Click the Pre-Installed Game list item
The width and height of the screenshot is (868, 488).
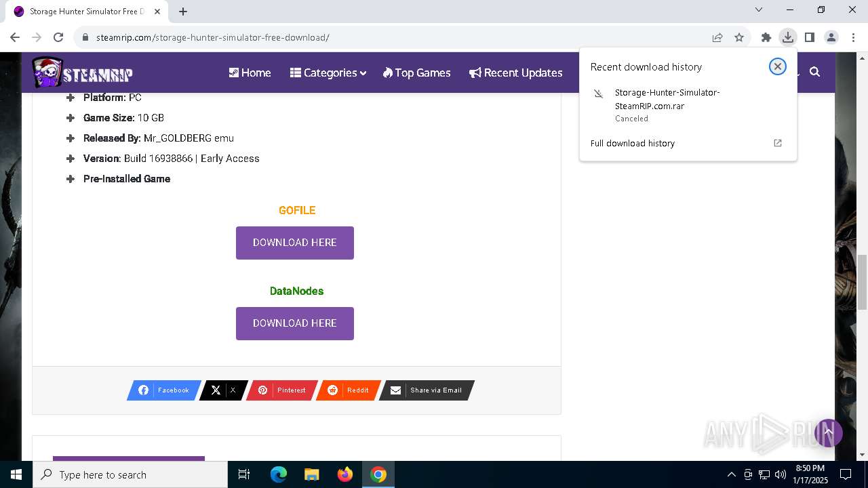(x=127, y=179)
